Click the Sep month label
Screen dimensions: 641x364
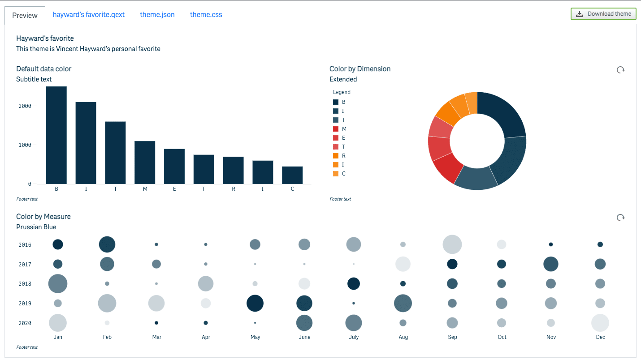pos(452,337)
